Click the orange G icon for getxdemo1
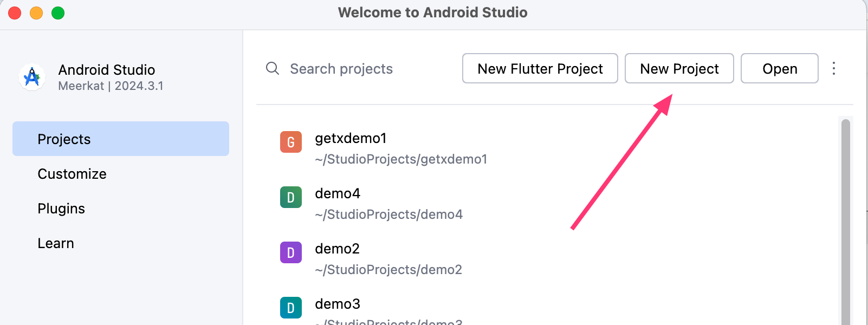This screenshot has width=868, height=325. [291, 142]
